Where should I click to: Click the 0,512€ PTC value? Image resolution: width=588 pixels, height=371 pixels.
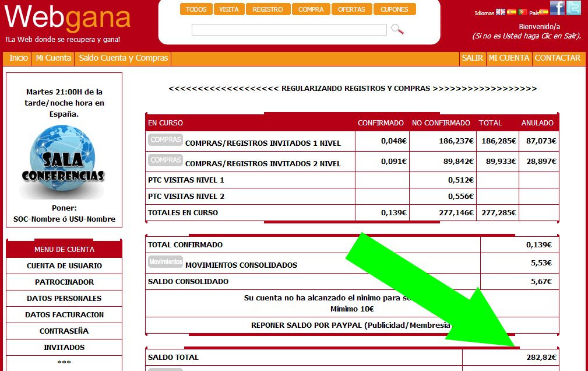pyautogui.click(x=461, y=180)
